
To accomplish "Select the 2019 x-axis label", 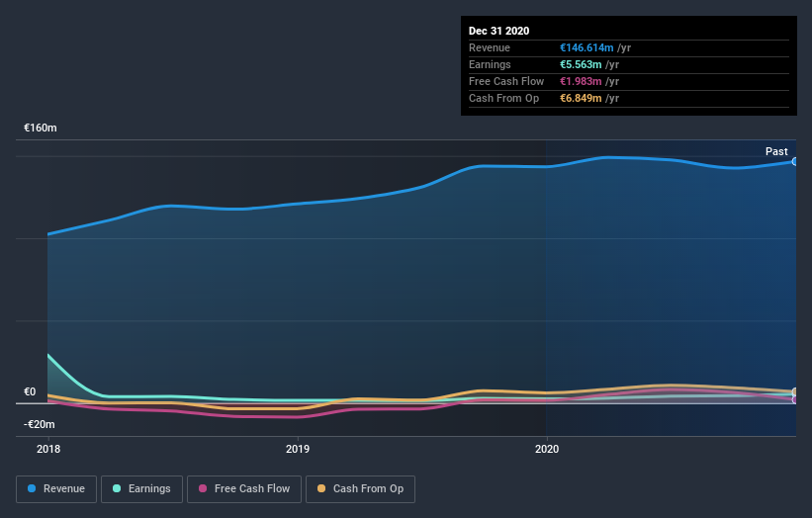I will click(x=298, y=449).
